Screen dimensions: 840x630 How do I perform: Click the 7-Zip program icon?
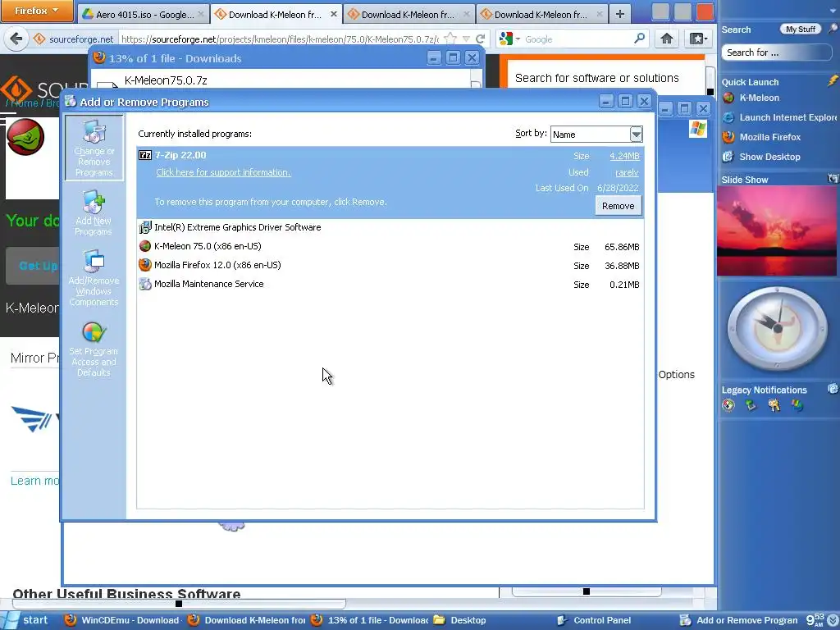pyautogui.click(x=145, y=155)
